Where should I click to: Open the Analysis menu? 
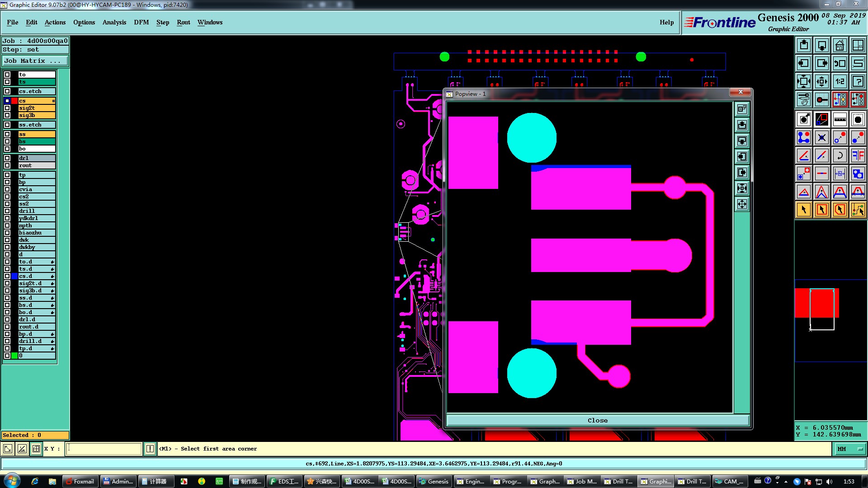(x=114, y=22)
